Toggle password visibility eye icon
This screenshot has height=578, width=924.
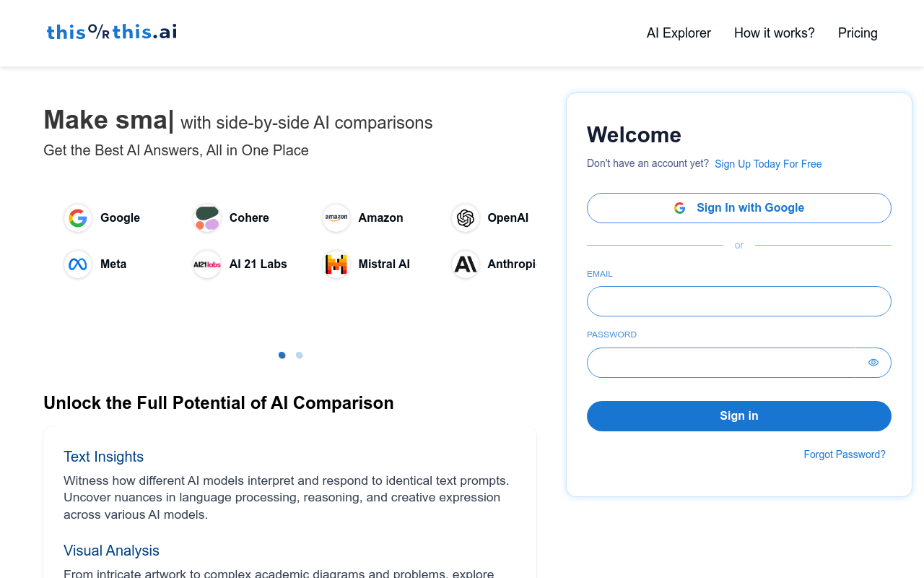pyautogui.click(x=873, y=363)
